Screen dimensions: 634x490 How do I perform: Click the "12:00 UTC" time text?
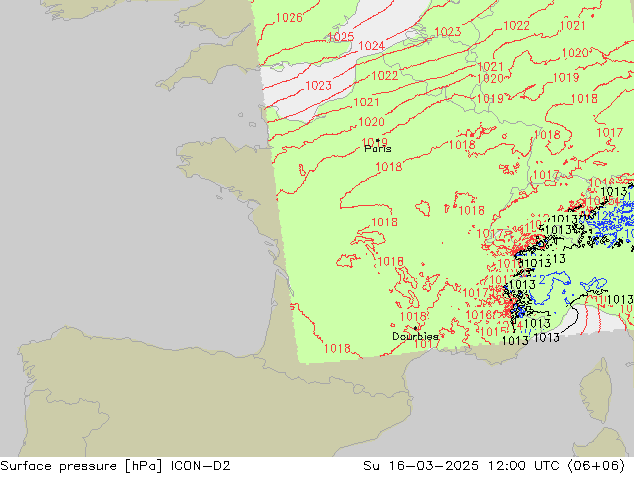524,466
